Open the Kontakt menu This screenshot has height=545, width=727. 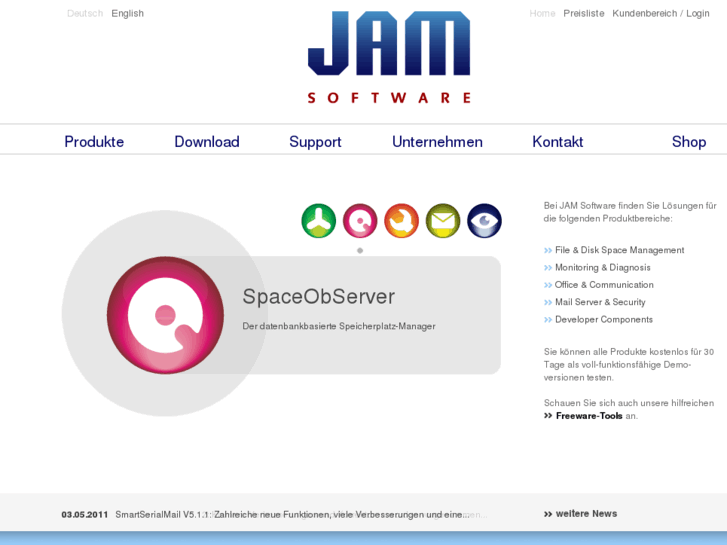click(x=558, y=141)
